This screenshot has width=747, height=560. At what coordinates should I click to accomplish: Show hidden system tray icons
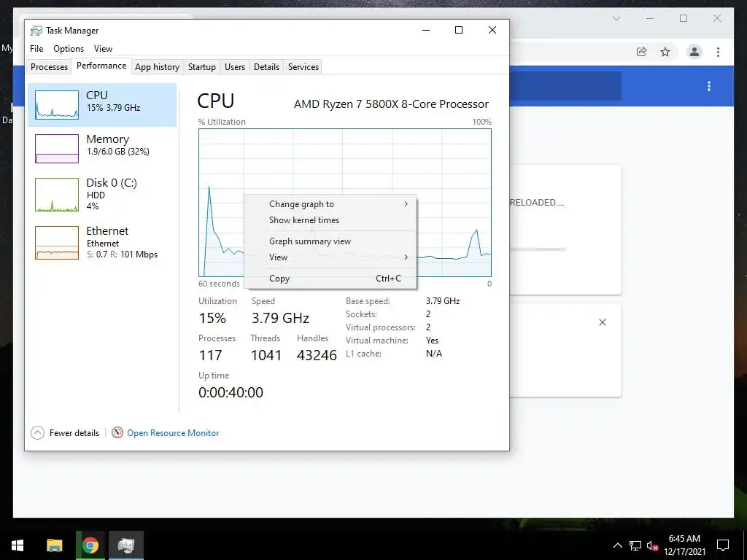pos(617,545)
